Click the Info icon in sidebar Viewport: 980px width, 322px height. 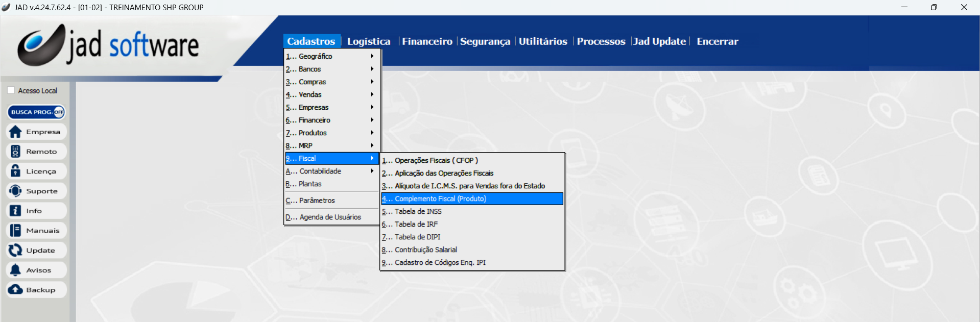point(16,211)
